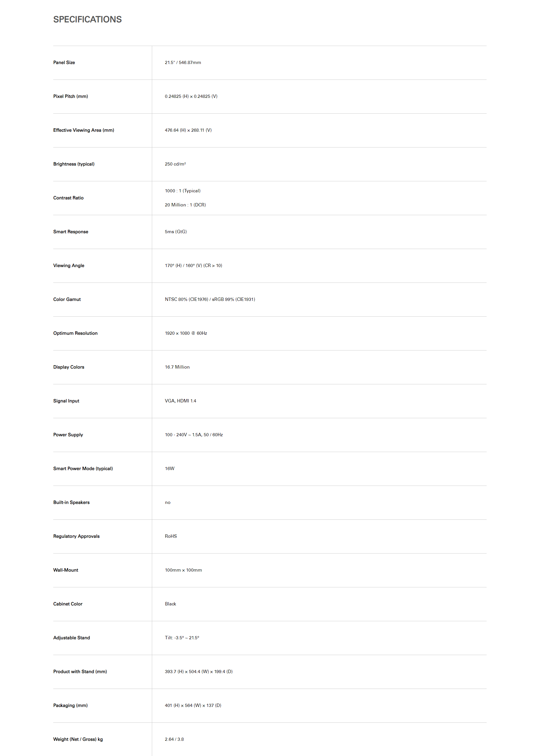This screenshot has height=756, width=541.
Task: Click the Viewing Angle value 170° (H) / 160° (V)
Action: coord(193,266)
